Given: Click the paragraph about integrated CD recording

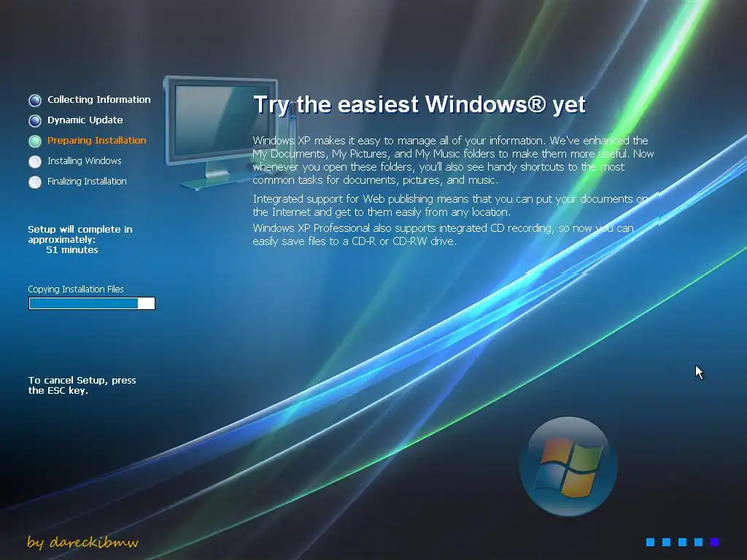Looking at the screenshot, I should coord(443,235).
